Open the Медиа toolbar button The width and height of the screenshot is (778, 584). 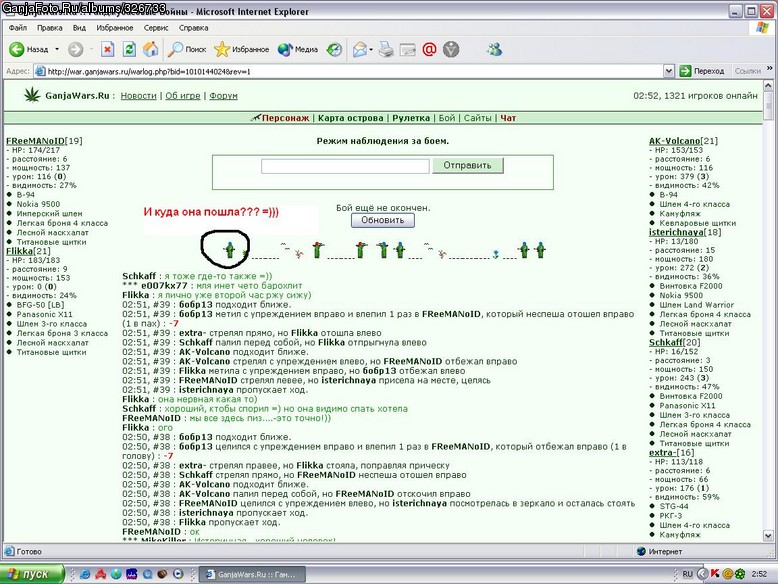point(298,49)
